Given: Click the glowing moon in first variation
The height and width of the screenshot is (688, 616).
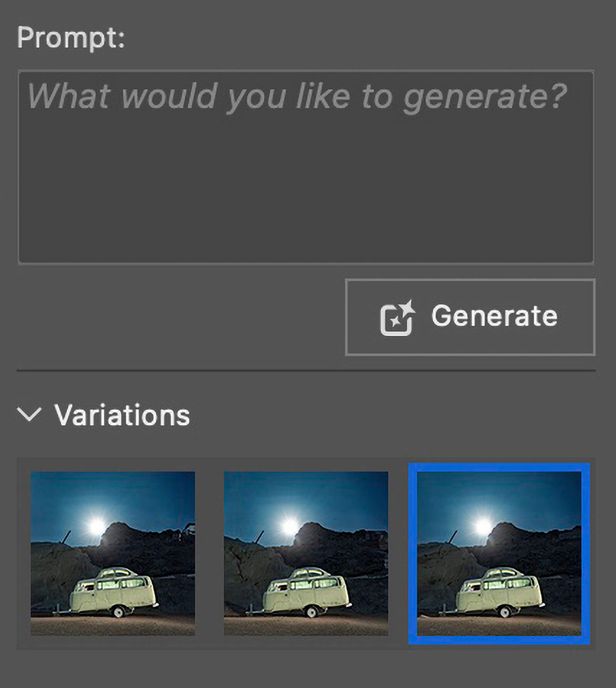Looking at the screenshot, I should click(x=96, y=525).
